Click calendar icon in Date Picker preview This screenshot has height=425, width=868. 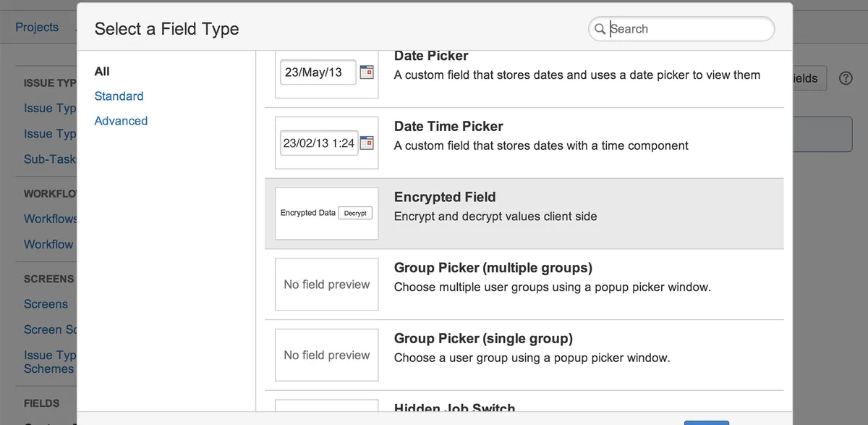click(x=367, y=72)
